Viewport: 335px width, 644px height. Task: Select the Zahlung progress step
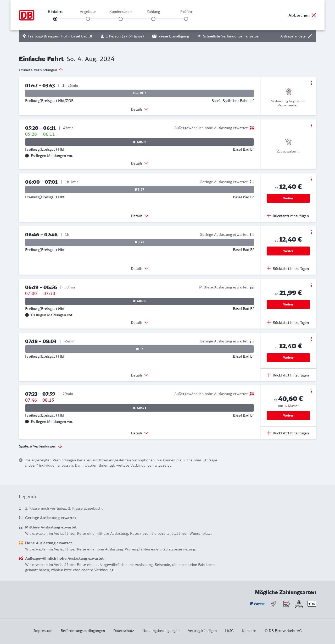click(x=153, y=19)
